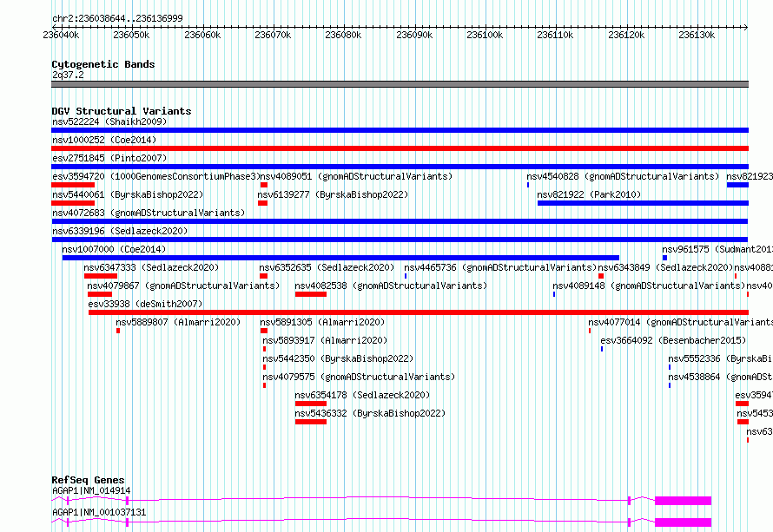Select the nsv1000252 (Coe2014) red variant bar
Image resolution: width=773 pixels, height=532 pixels.
point(400,148)
